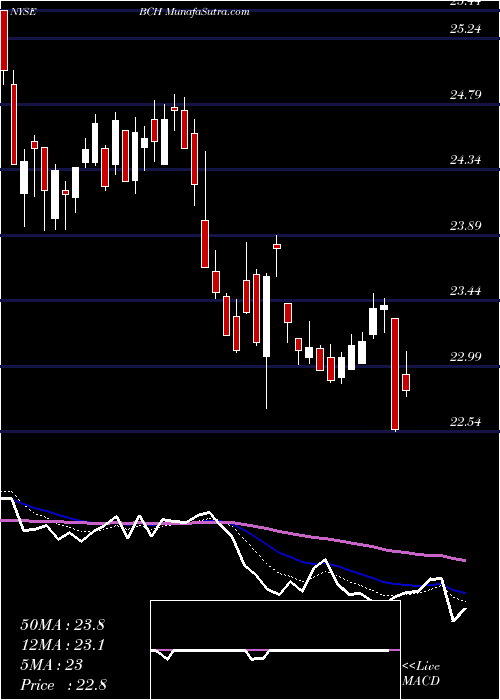Viewport: 500px width, 700px height.
Task: Click inside the MACD inset chart
Action: click(275, 650)
